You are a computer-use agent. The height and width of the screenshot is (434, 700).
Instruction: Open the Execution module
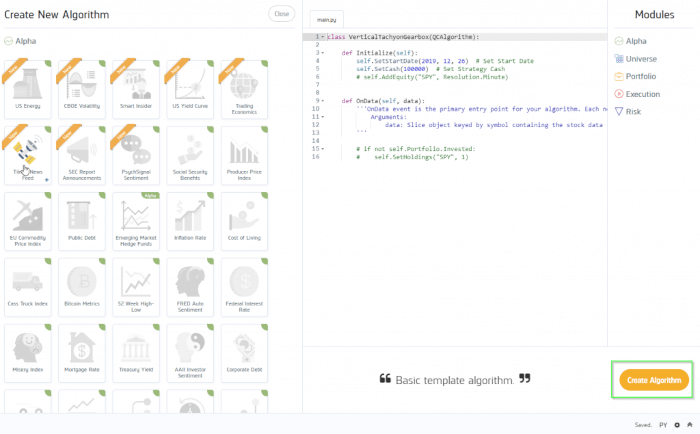[637, 94]
